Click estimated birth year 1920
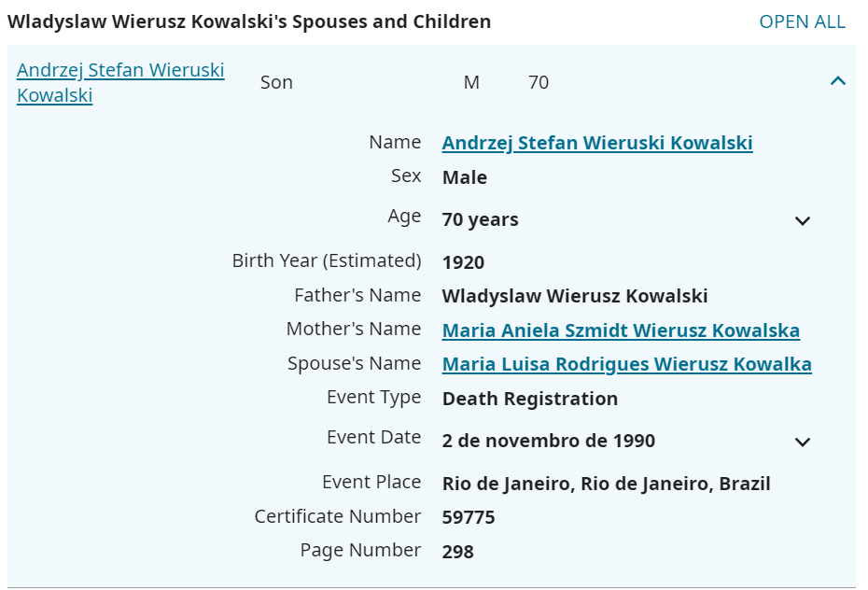The height and width of the screenshot is (590, 868). [x=463, y=262]
